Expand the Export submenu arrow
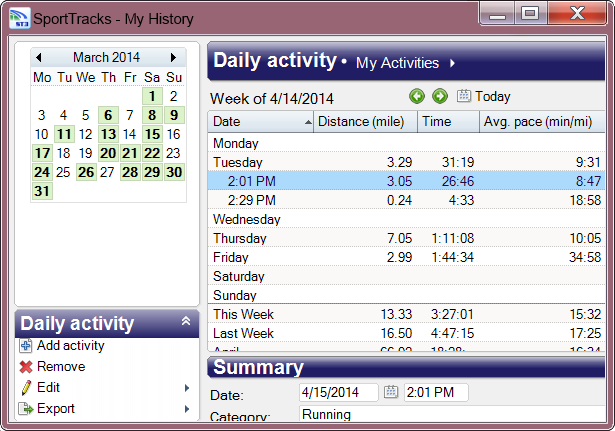Screen dimensions: 615x431 coord(187,409)
